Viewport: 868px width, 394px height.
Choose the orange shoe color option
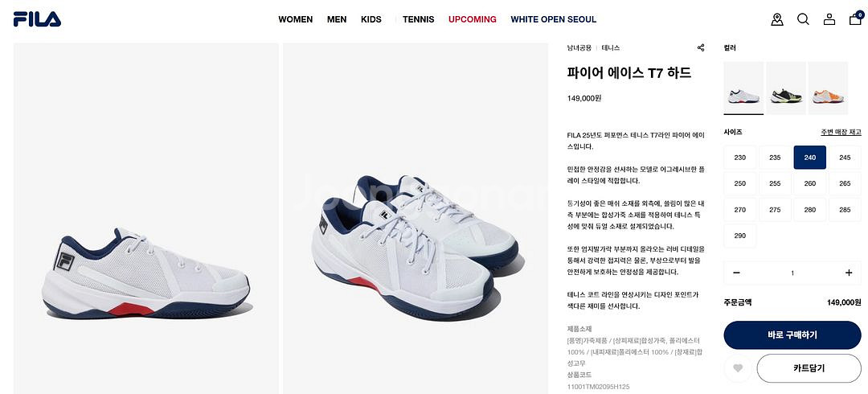pos(828,88)
